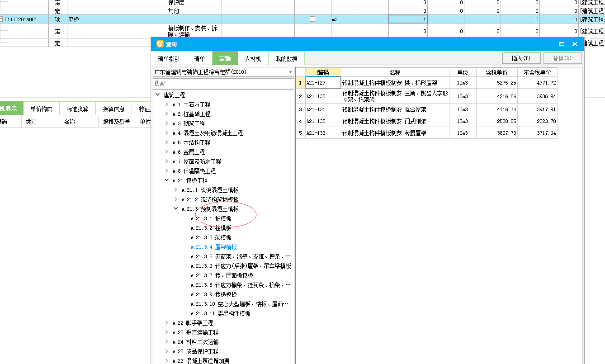Open 我的数据 tab
Viewport: 605px width, 364px height.
pos(286,59)
